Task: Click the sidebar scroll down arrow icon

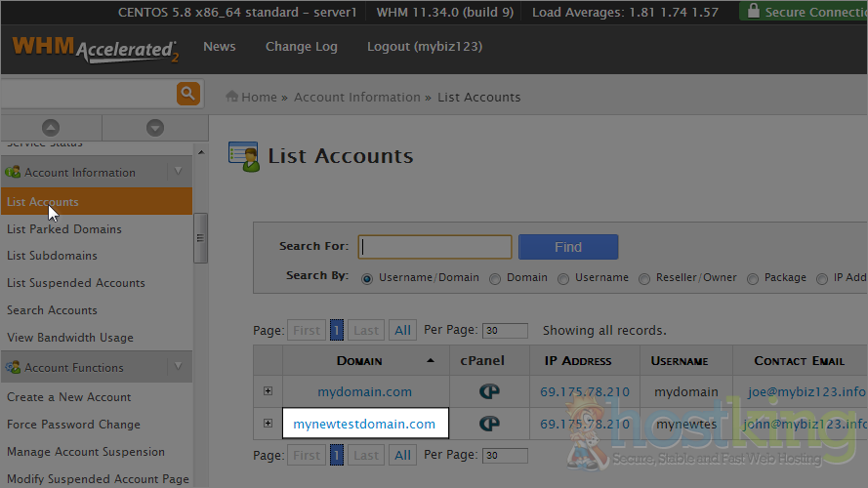Action: [x=154, y=128]
